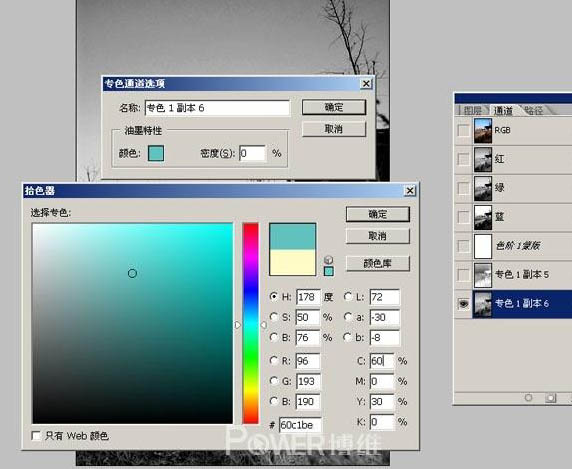572x469 pixels.
Task: Open the 颜色库 color libraries button
Action: (378, 263)
